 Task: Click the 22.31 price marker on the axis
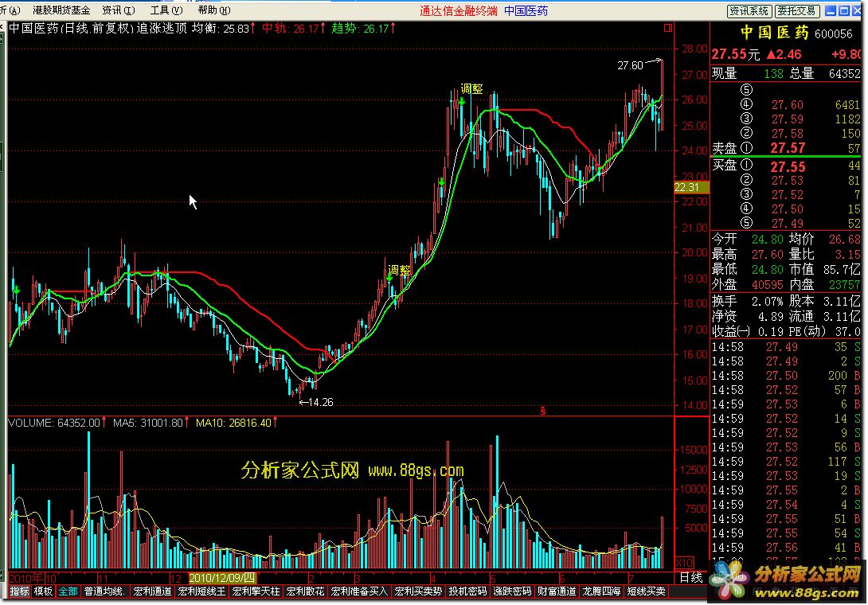point(690,188)
